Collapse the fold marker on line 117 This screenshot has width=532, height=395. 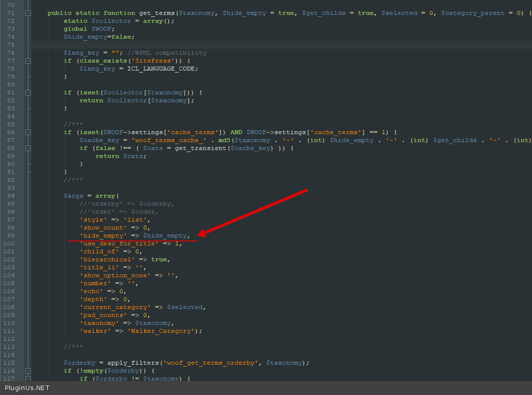[x=28, y=379]
